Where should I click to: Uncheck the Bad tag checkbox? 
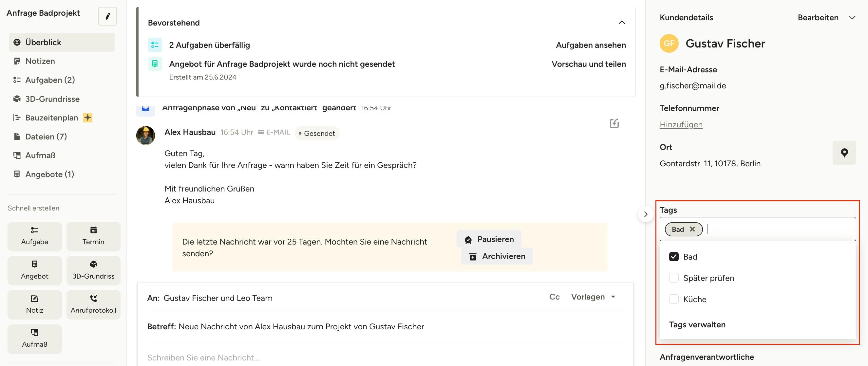pos(673,257)
